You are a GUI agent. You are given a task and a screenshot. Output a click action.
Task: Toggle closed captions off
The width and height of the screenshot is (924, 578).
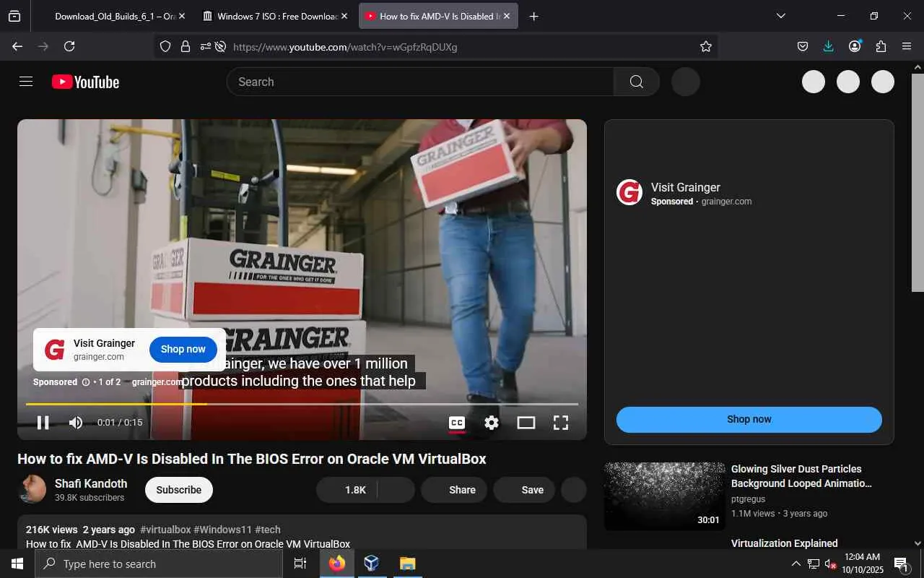pos(457,423)
